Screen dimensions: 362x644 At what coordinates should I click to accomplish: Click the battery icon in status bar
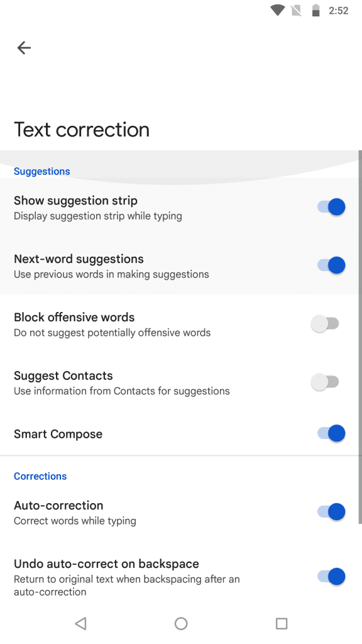click(x=315, y=10)
